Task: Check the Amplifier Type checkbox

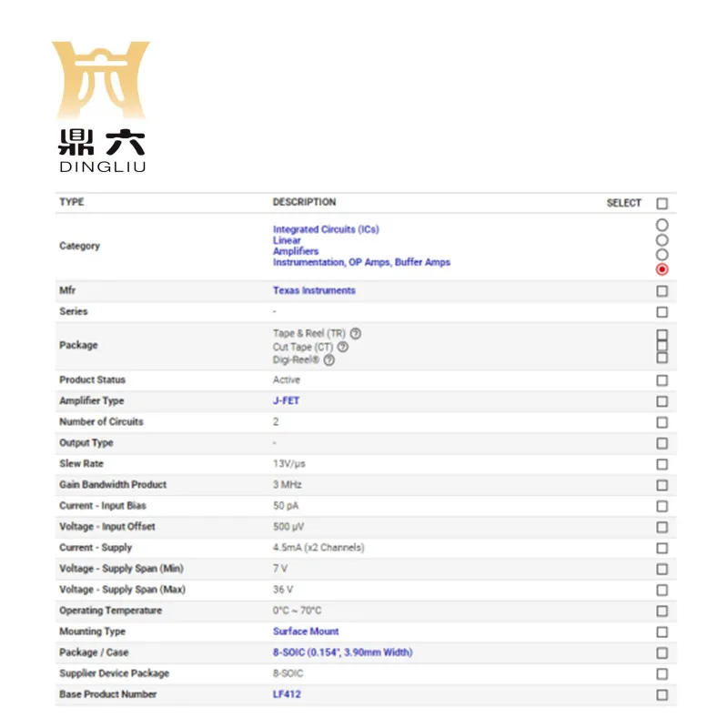Action: tap(662, 401)
